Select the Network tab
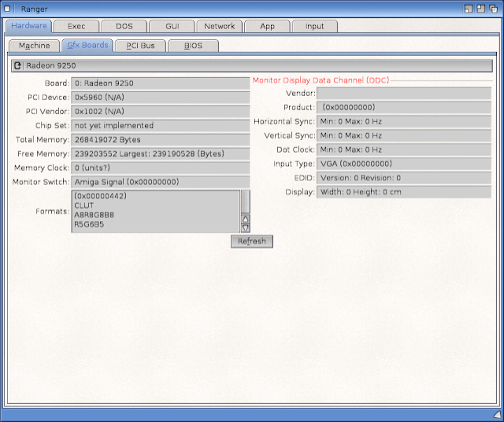The height and width of the screenshot is (422, 504). pos(219,26)
